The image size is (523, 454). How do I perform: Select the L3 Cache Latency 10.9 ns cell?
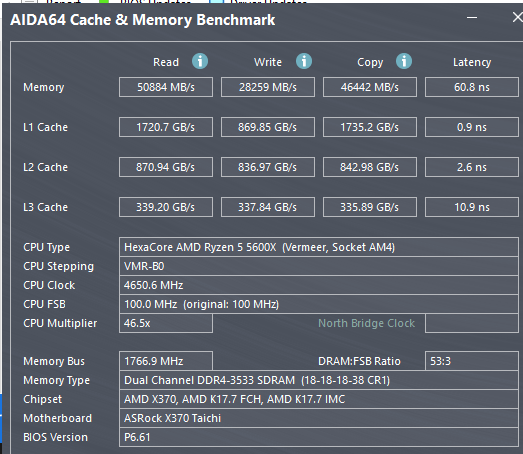point(472,207)
